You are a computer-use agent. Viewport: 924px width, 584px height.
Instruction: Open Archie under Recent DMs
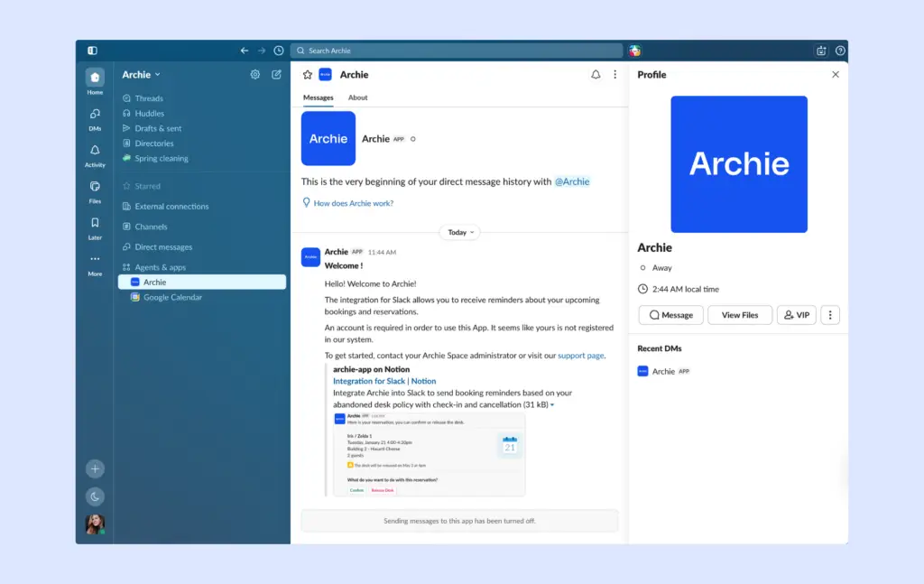(663, 371)
